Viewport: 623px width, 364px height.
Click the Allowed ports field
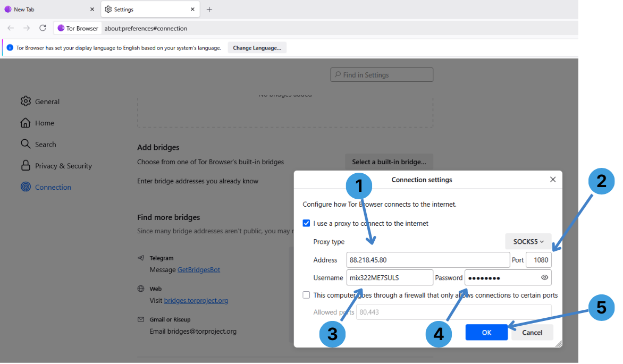point(454,312)
